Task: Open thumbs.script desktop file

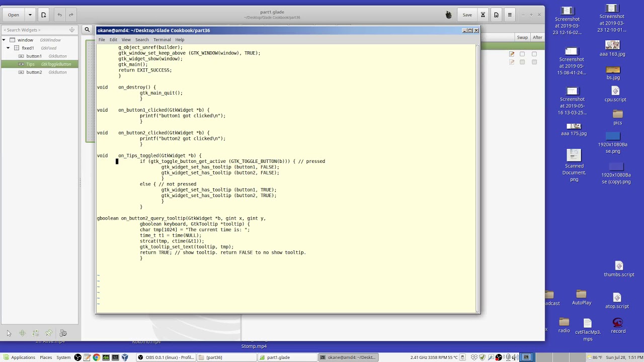Action: [x=619, y=269]
